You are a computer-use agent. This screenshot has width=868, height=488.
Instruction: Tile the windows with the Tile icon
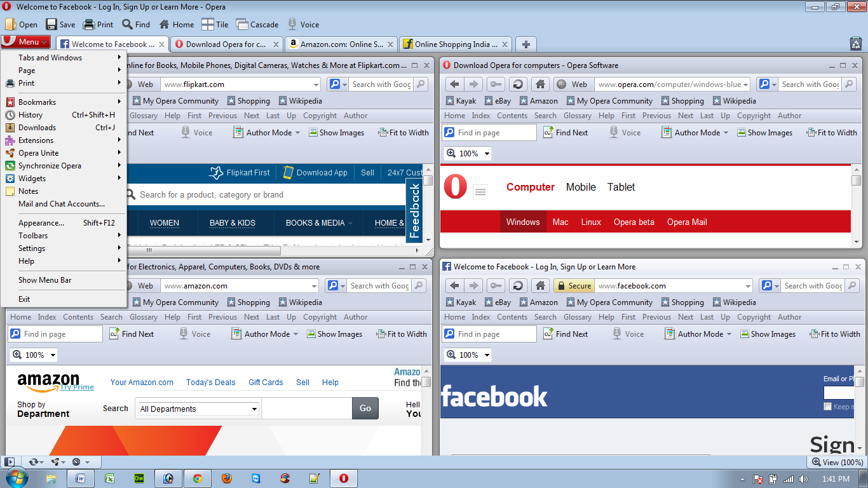[x=207, y=24]
